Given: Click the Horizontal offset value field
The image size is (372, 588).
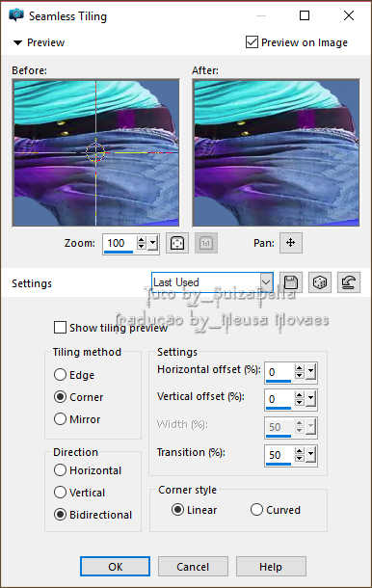Looking at the screenshot, I should coord(279,372).
